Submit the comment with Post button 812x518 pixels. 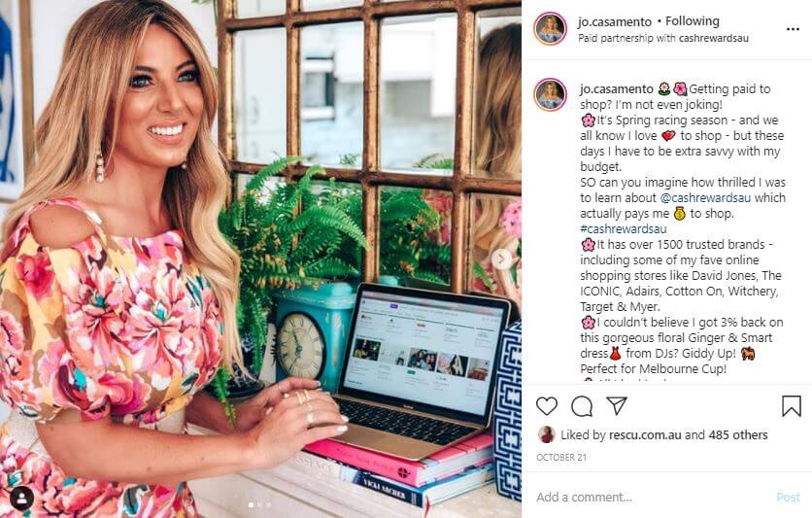[x=788, y=498]
